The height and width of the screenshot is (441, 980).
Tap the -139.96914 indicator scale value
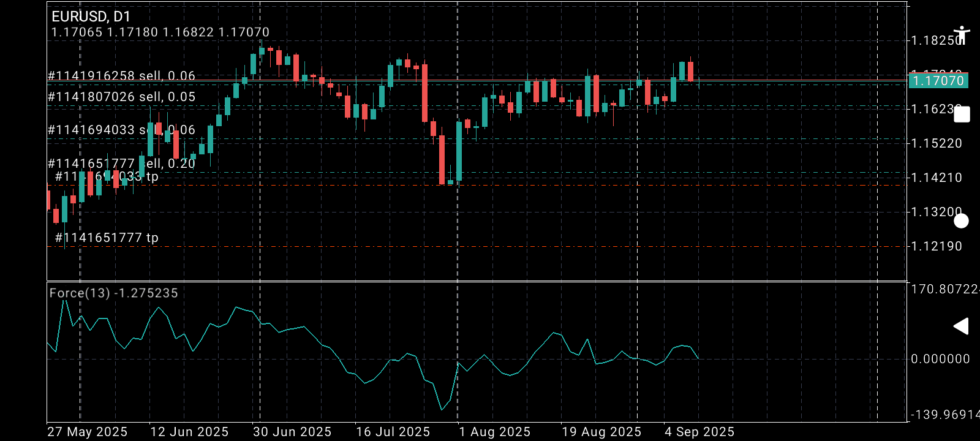945,415
